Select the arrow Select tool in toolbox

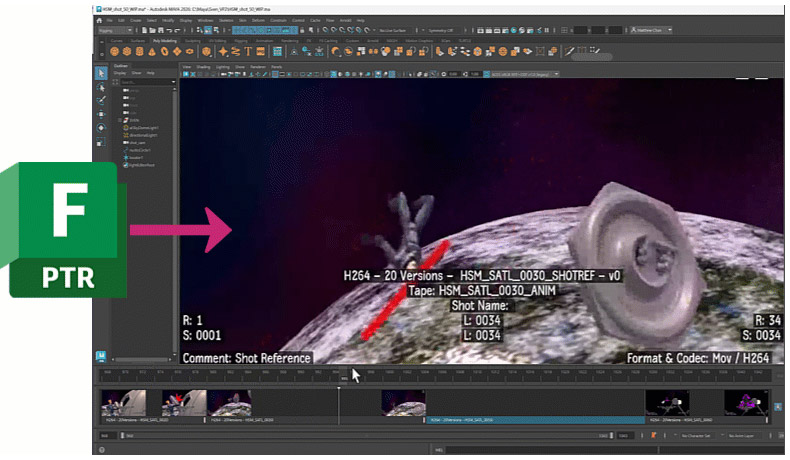tap(101, 73)
